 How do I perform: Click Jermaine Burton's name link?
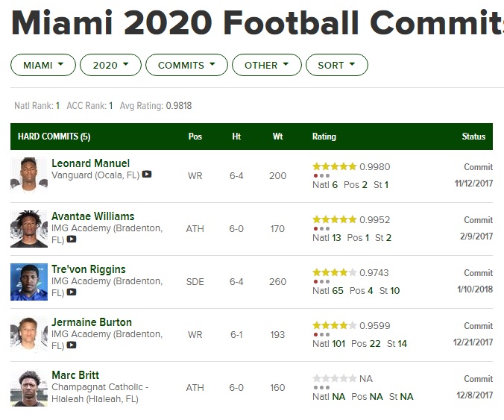92,322
